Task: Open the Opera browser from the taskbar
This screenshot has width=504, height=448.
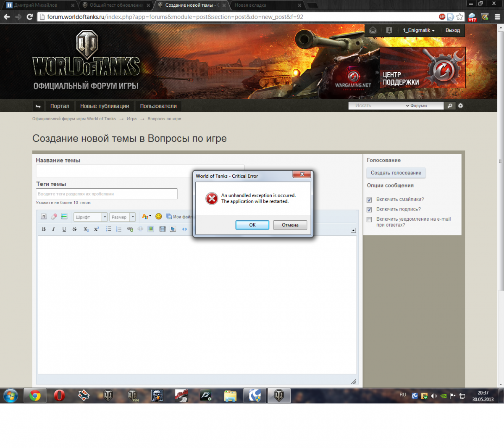Action: click(59, 395)
